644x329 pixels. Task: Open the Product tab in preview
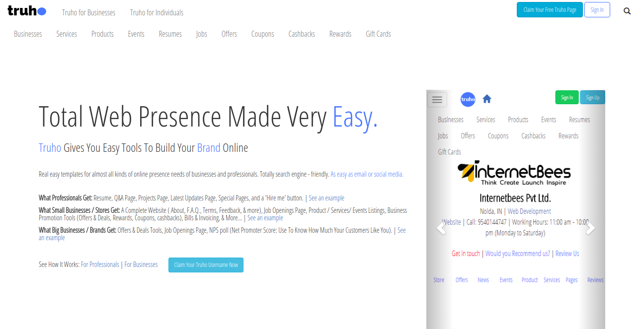click(530, 280)
